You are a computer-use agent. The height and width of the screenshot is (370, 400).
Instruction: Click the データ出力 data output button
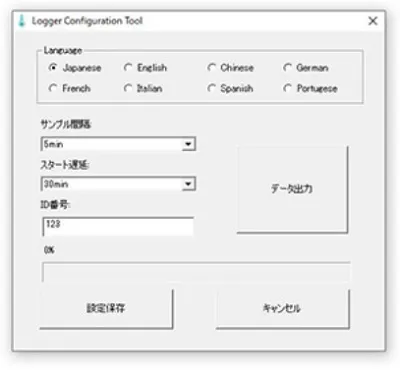tap(292, 189)
